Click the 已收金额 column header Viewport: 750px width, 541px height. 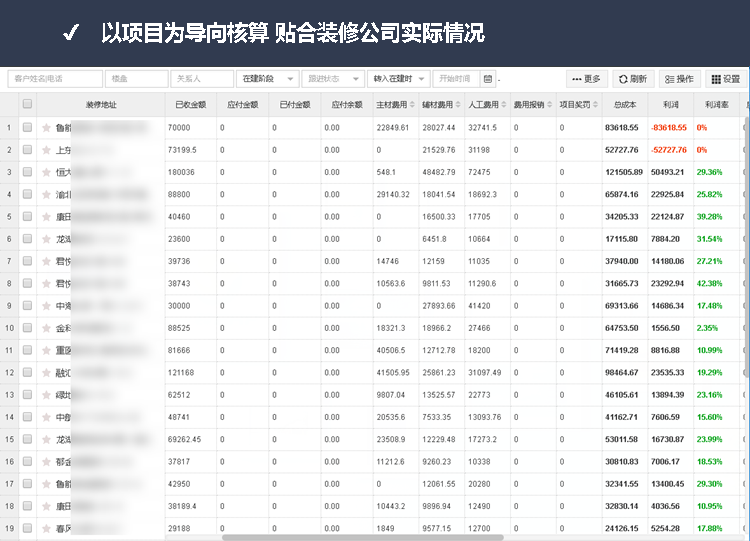tap(190, 105)
